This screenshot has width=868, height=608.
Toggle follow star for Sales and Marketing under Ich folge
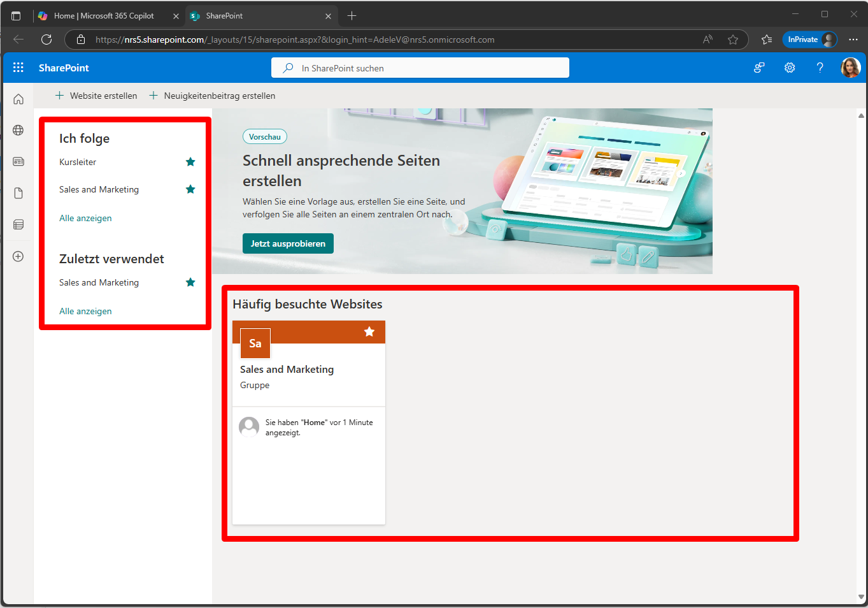190,189
